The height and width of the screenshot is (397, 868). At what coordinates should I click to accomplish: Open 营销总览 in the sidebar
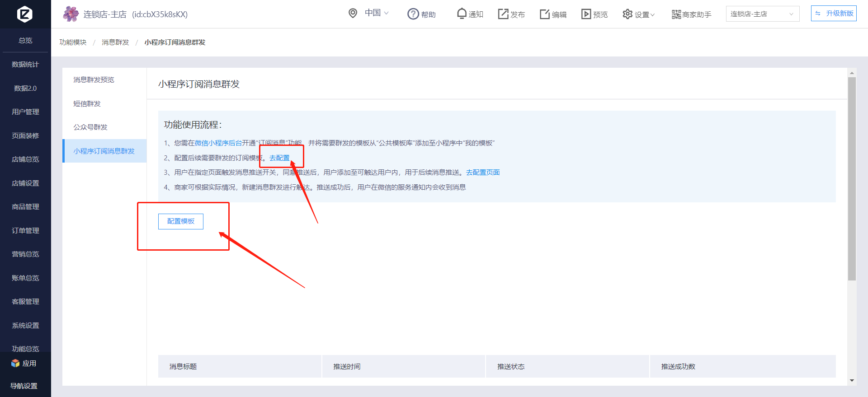[25, 254]
